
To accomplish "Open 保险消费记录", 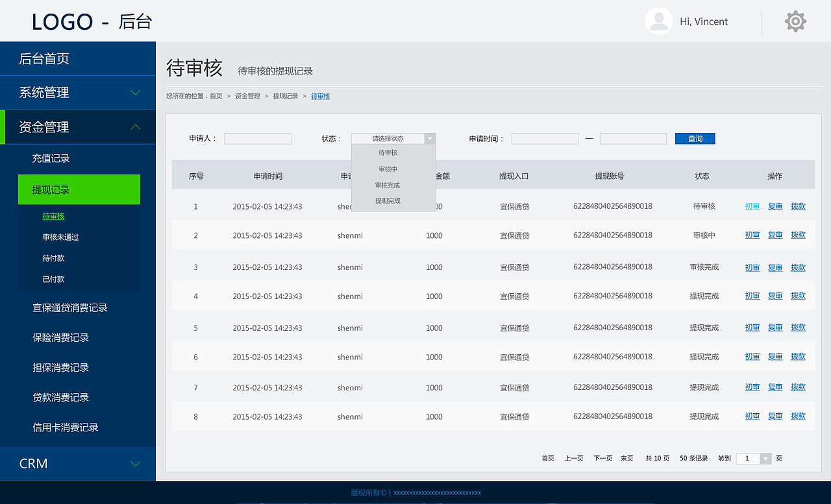I will pos(61,338).
